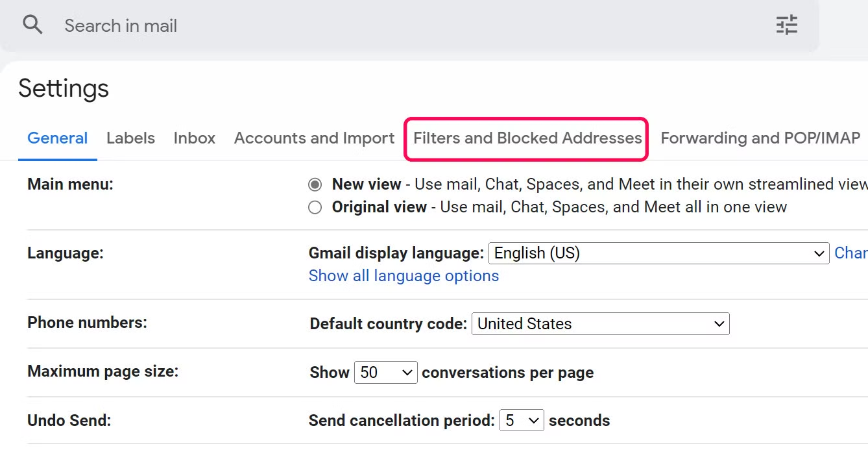Click Show all language options link

coord(404,276)
